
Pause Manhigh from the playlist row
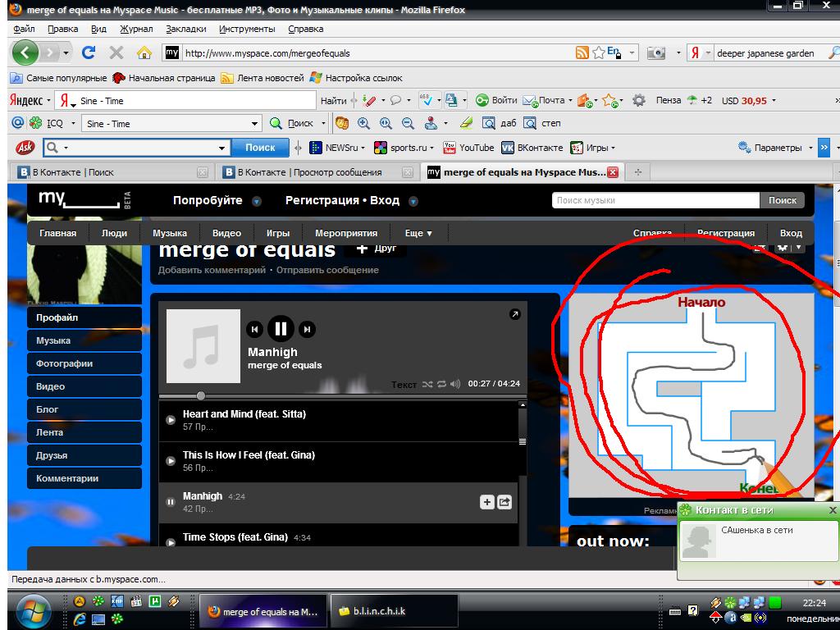(x=171, y=502)
